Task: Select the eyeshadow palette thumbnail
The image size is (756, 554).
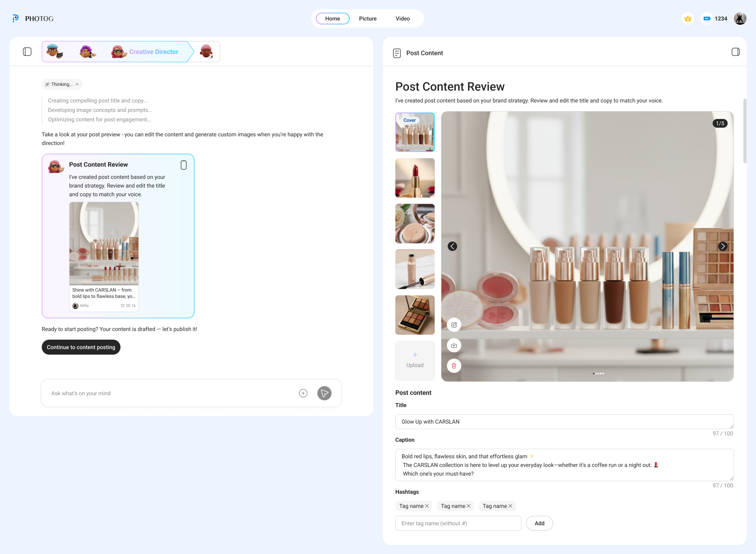Action: point(415,315)
